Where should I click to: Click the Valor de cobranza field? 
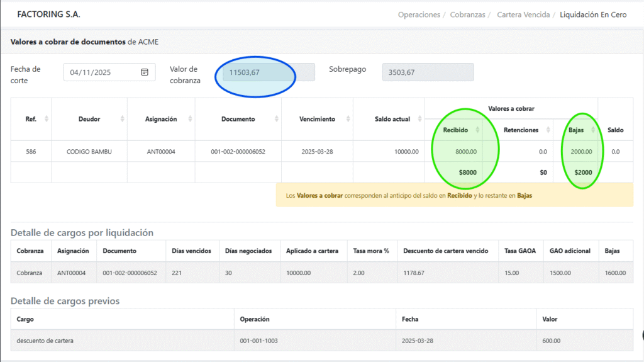(x=269, y=72)
